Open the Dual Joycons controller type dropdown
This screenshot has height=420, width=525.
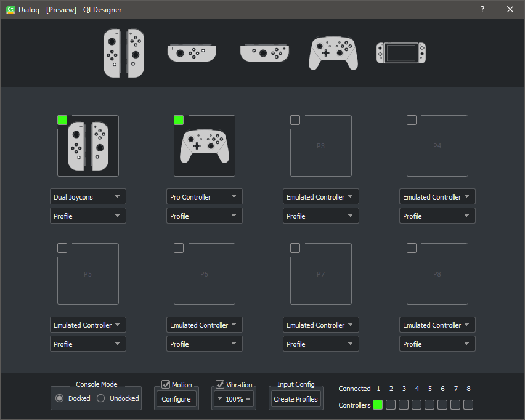click(x=87, y=197)
